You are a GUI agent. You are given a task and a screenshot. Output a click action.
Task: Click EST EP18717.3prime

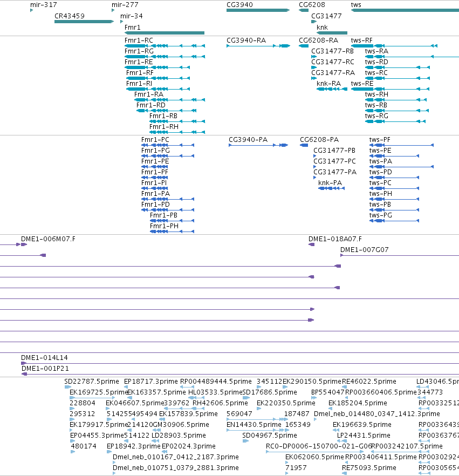click(x=151, y=381)
